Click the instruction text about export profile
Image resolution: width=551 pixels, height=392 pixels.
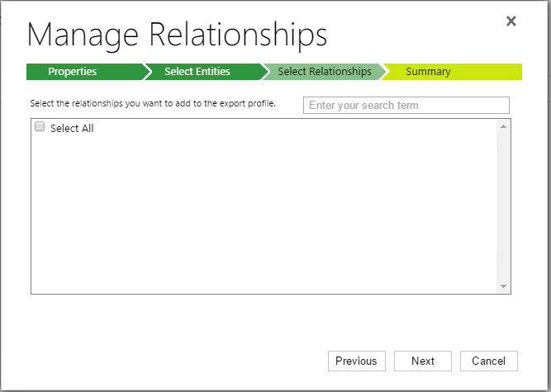(x=153, y=103)
